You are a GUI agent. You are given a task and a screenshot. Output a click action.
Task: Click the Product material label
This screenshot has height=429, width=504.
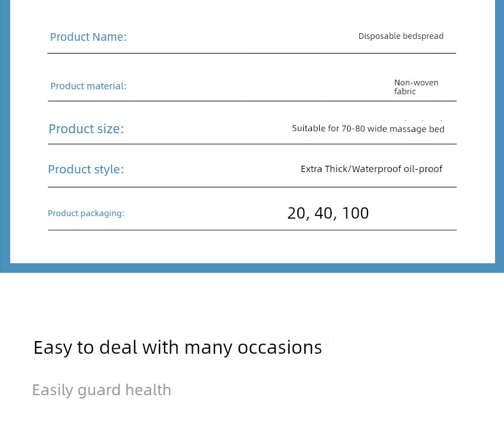pos(89,86)
